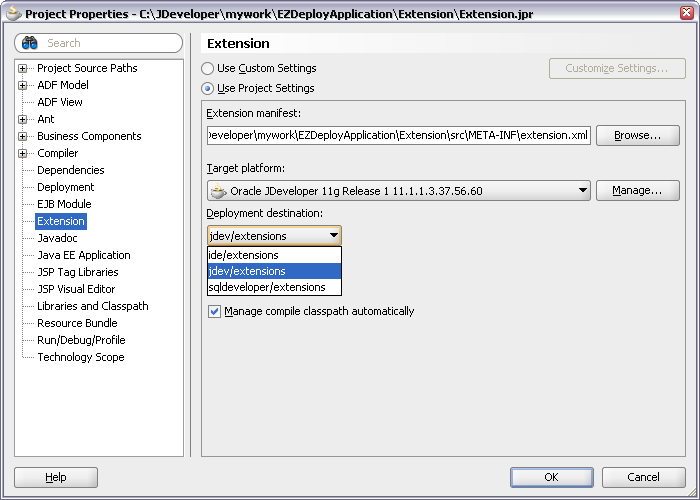Viewport: 700px width, 500px height.
Task: Open the Target platform dropdown
Action: tap(583, 191)
